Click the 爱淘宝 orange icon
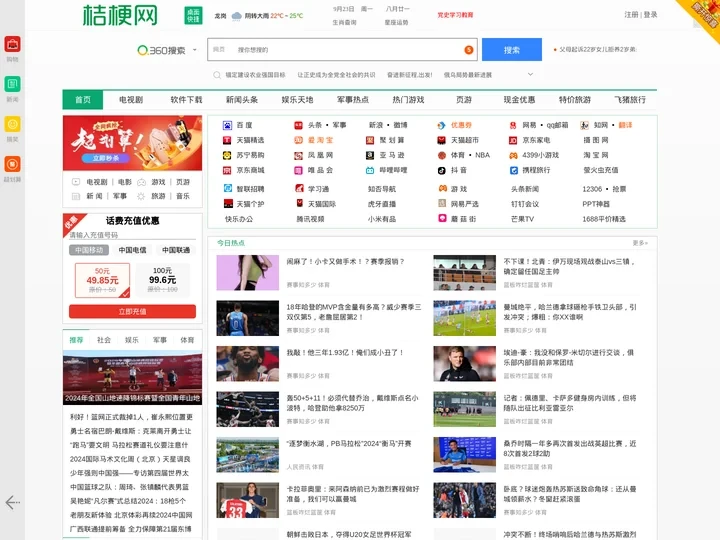 click(x=298, y=140)
